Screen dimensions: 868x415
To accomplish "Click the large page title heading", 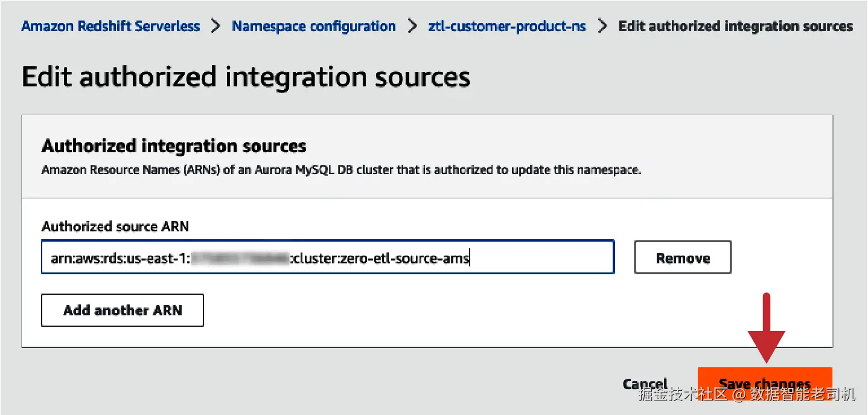I will [246, 77].
